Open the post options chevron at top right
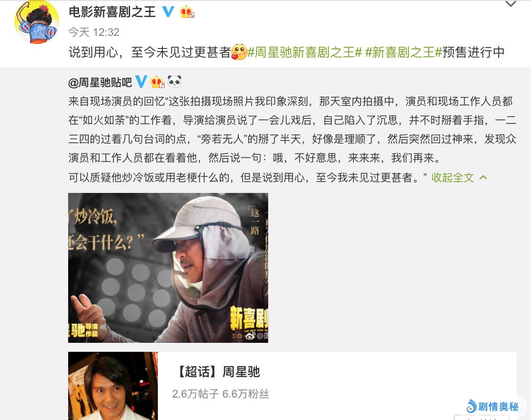This screenshot has width=531, height=420. (510, 4)
